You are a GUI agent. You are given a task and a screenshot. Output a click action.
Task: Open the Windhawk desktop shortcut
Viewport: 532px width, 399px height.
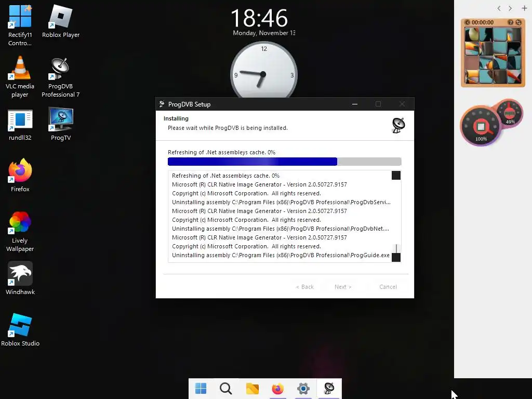point(20,278)
